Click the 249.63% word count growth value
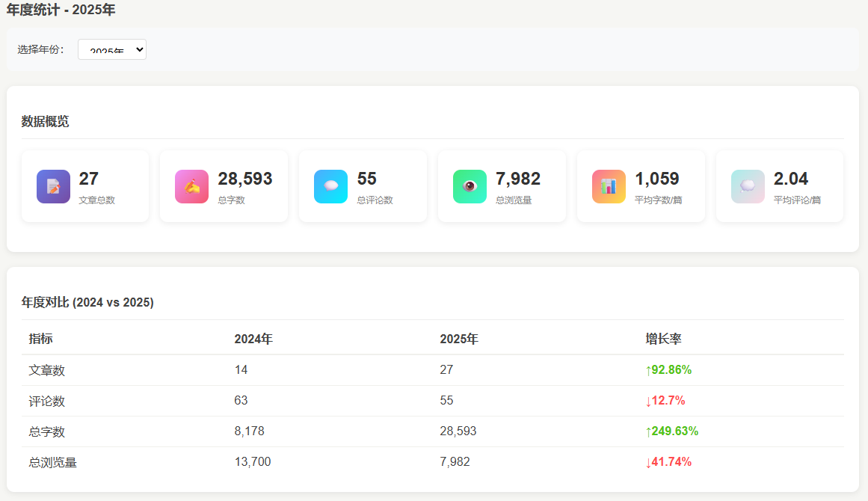868x501 pixels. (x=671, y=431)
